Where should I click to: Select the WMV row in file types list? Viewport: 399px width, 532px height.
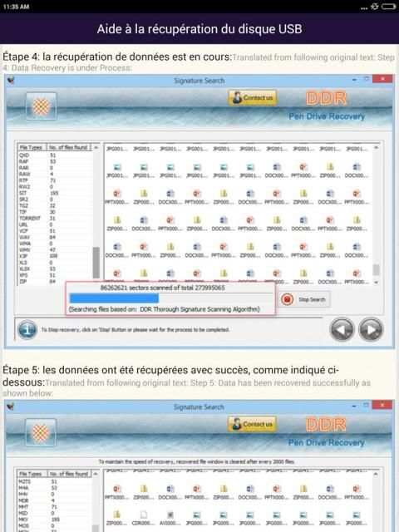pos(55,249)
